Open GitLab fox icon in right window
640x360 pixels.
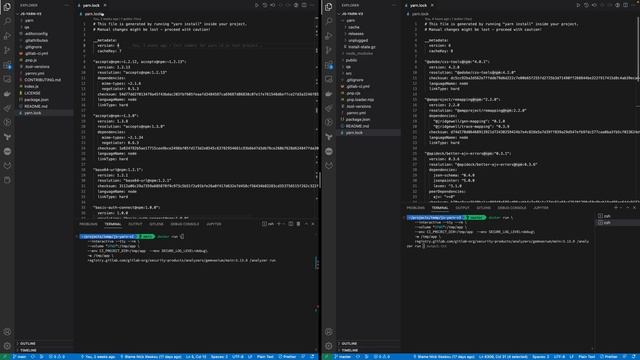point(329,165)
